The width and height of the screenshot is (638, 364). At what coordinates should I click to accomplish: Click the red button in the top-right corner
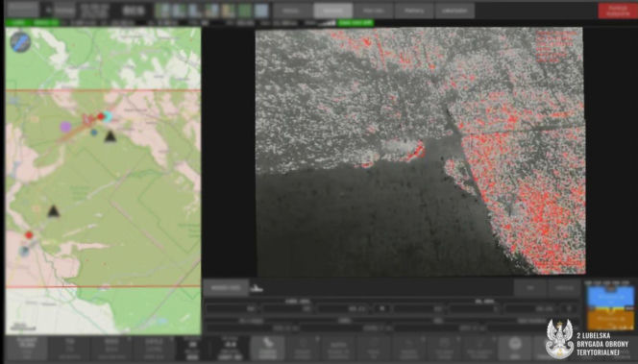[617, 11]
